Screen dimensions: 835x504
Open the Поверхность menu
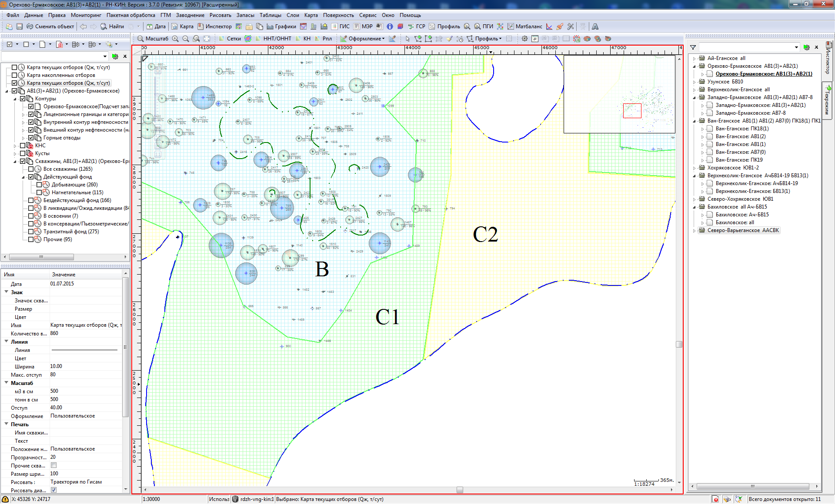tap(338, 15)
